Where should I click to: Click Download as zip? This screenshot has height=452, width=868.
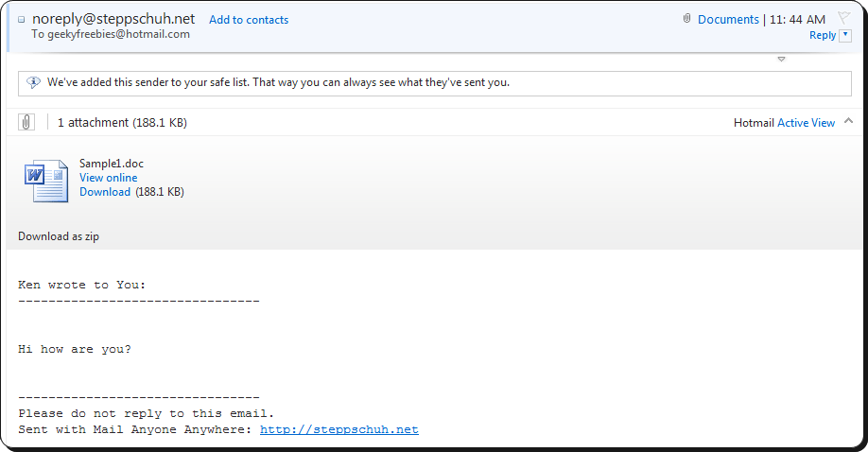(x=59, y=236)
